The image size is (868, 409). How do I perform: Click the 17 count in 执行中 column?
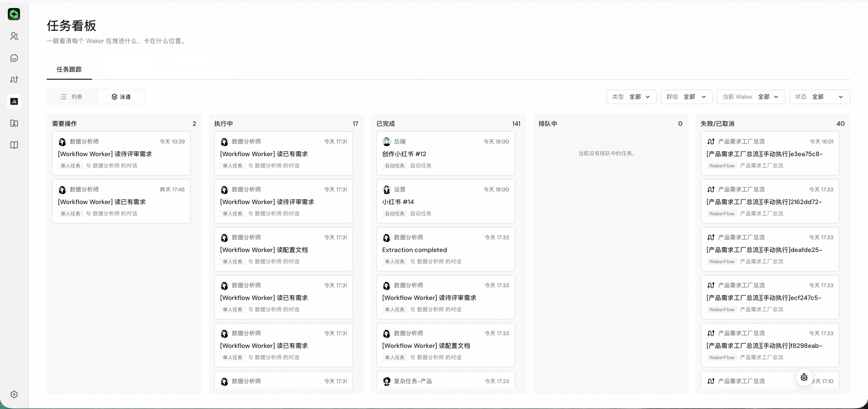[355, 124]
